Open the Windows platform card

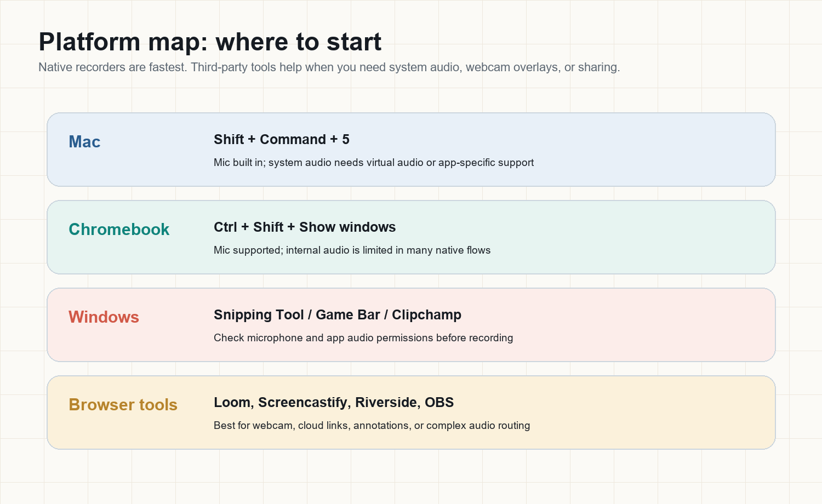click(x=411, y=325)
